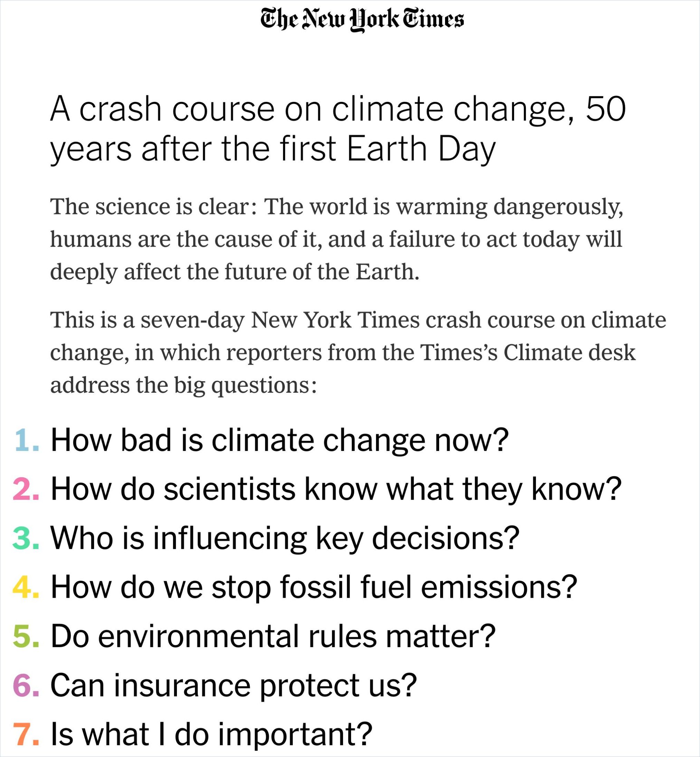Select the yellow number 4
700x757 pixels.
[x=26, y=587]
